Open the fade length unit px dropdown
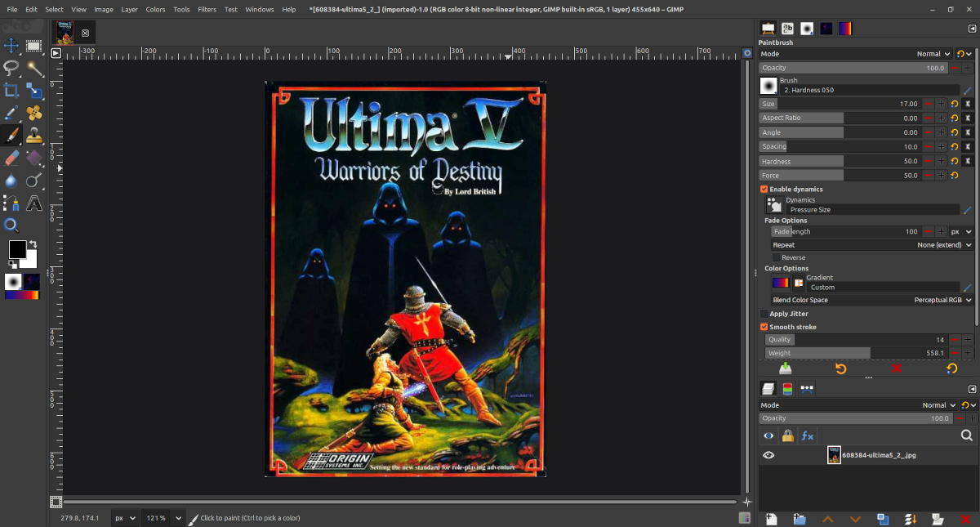 click(961, 232)
